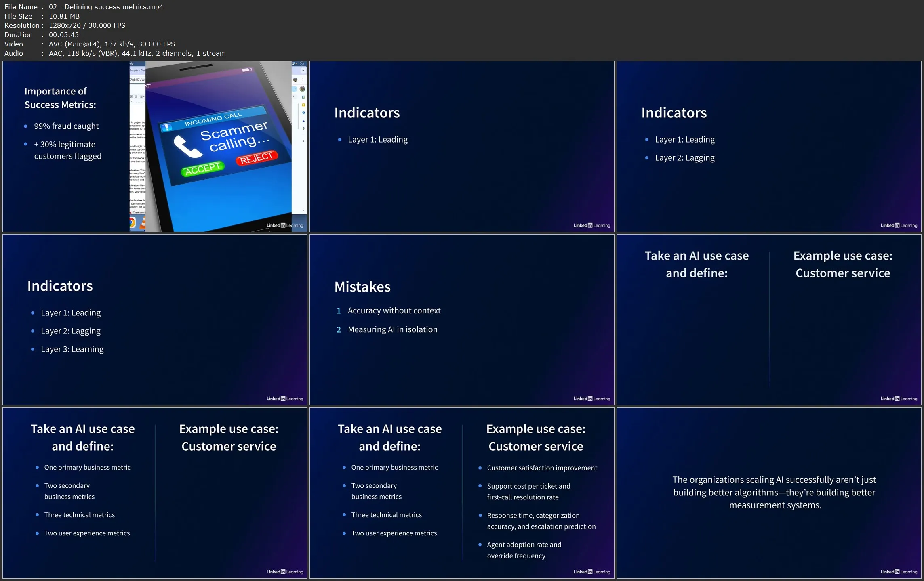Image resolution: width=924 pixels, height=581 pixels.
Task: Open the Maps pin side panel icon
Action: pyautogui.click(x=303, y=128)
